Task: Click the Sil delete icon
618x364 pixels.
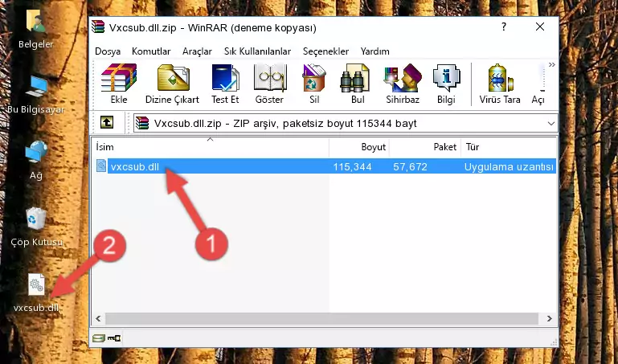Action: pos(314,84)
